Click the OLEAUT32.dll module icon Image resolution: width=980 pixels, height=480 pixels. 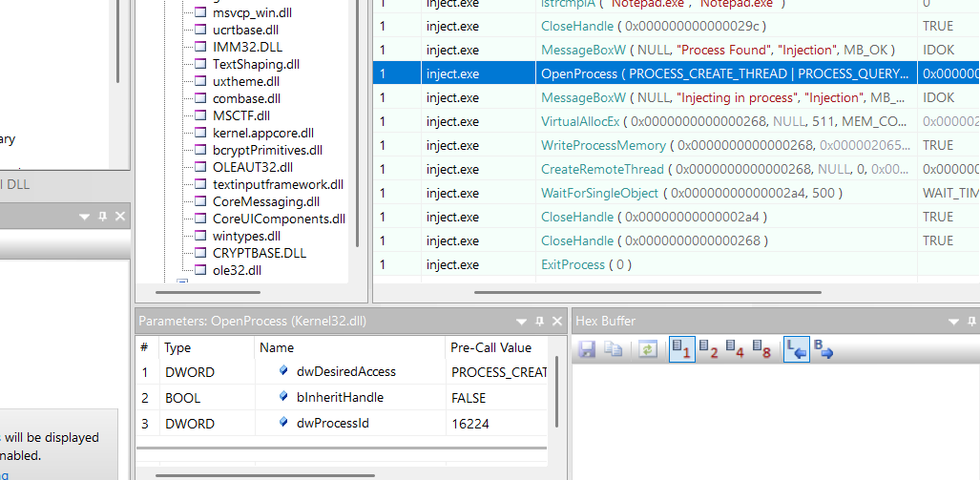[200, 167]
